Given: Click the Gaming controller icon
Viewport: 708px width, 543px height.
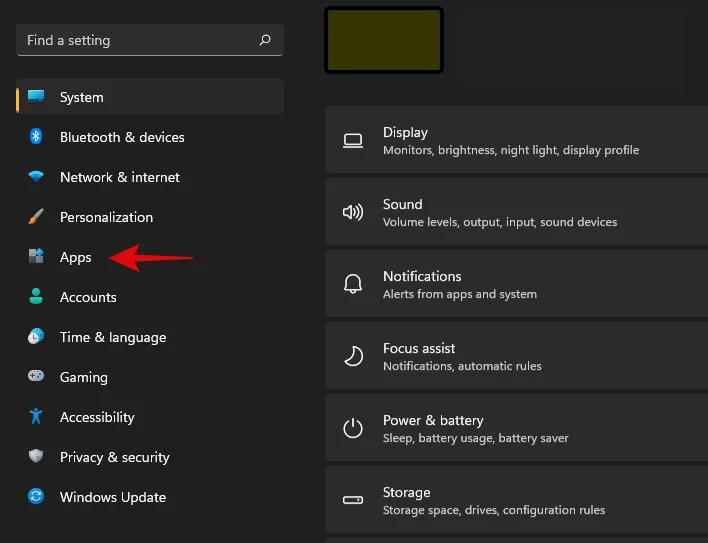Looking at the screenshot, I should (x=36, y=377).
